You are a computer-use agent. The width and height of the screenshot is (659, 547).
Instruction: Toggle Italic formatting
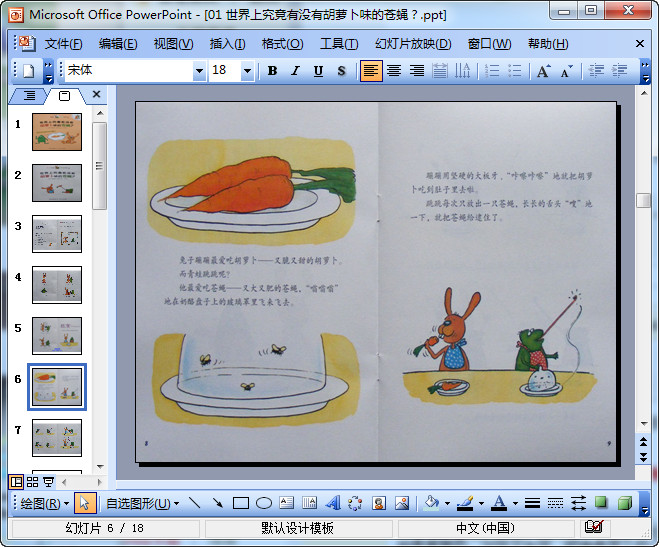click(295, 71)
